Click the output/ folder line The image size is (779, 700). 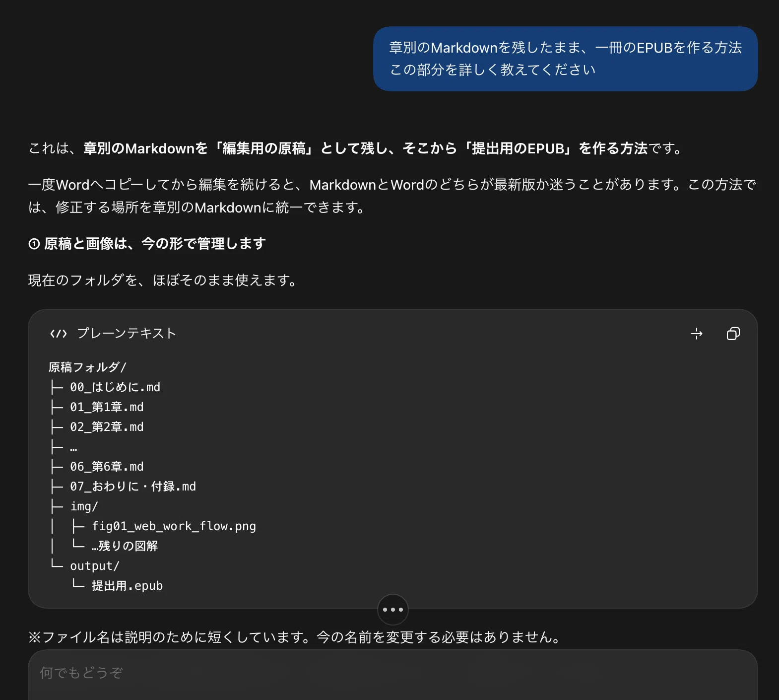click(x=95, y=566)
